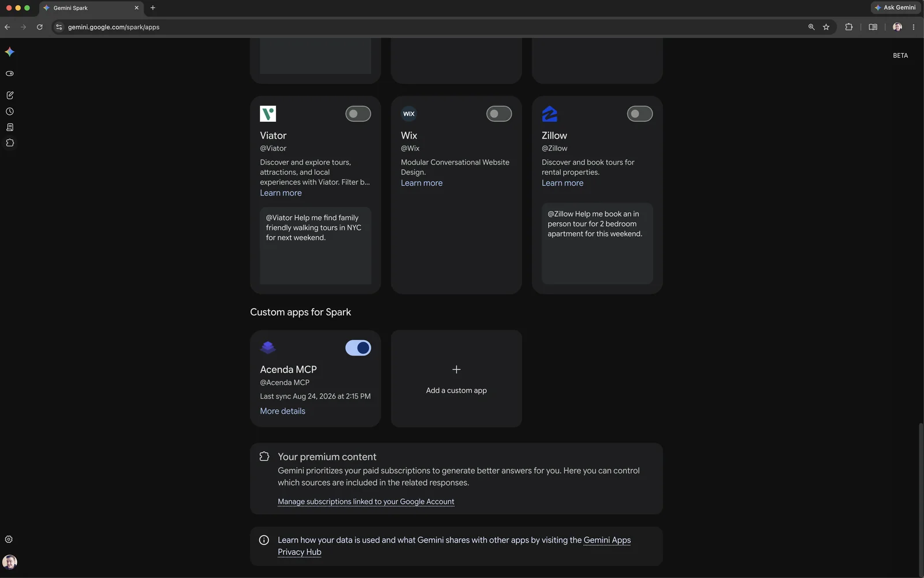Open the reading mode book icon

pyautogui.click(x=873, y=27)
